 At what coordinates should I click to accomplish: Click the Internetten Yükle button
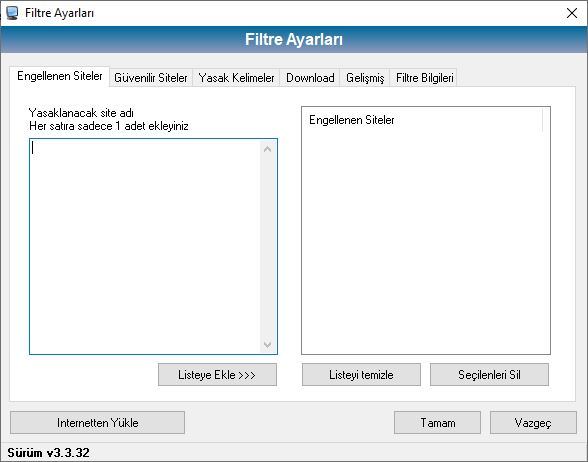point(98,423)
